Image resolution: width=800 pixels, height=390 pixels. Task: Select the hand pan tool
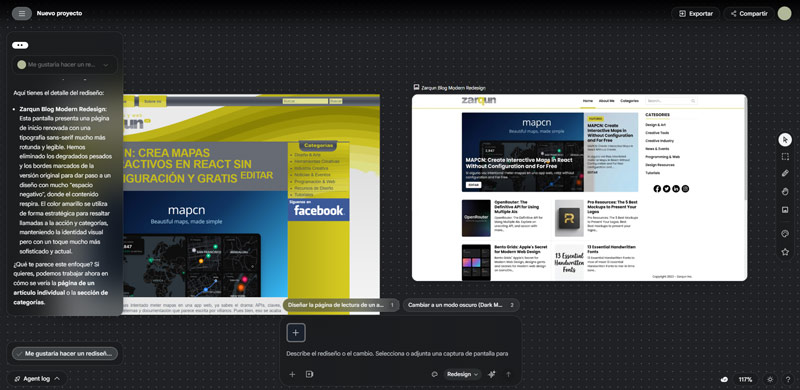(785, 191)
